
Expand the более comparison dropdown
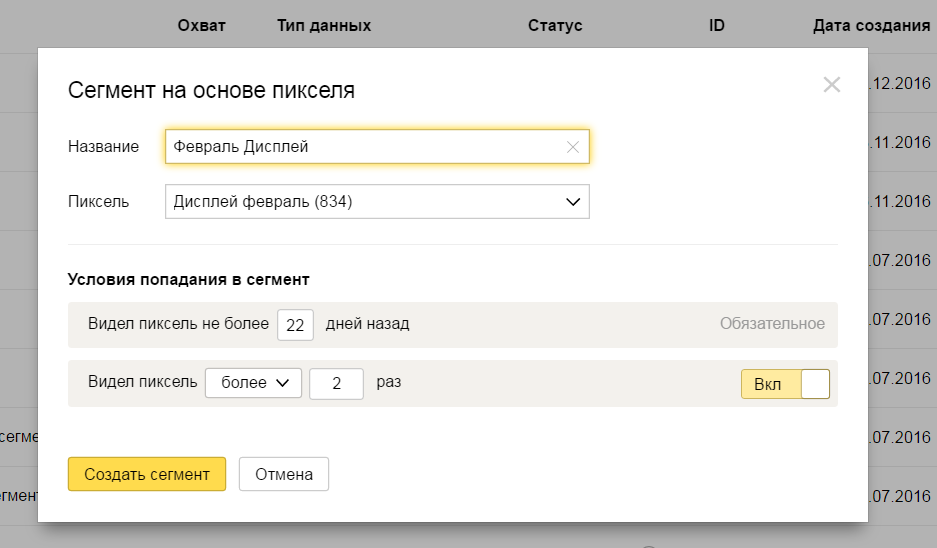coord(253,383)
